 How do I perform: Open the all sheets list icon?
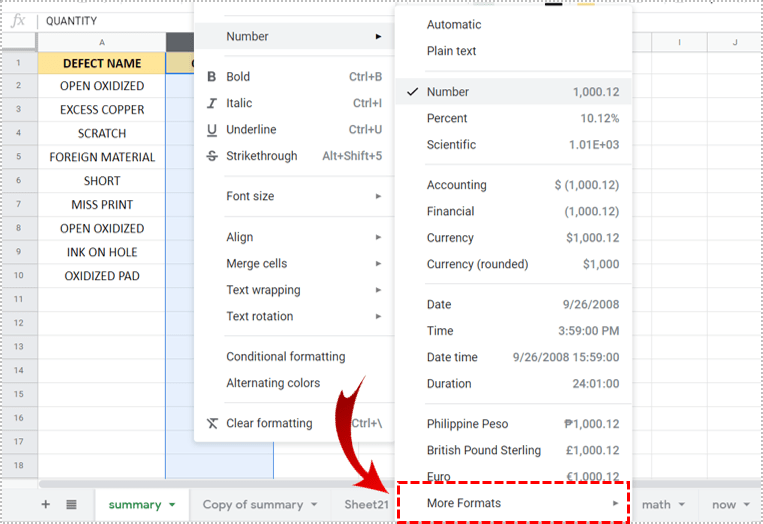pos(71,505)
